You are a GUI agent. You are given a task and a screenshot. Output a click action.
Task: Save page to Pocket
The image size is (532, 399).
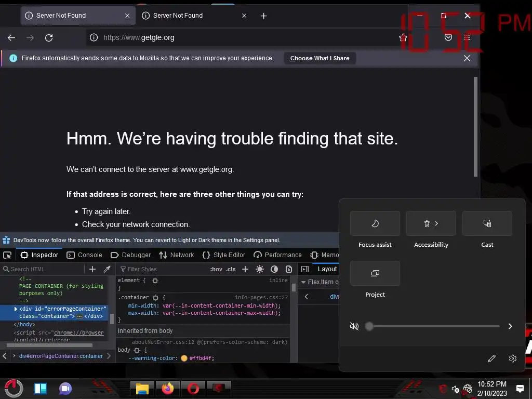(448, 37)
